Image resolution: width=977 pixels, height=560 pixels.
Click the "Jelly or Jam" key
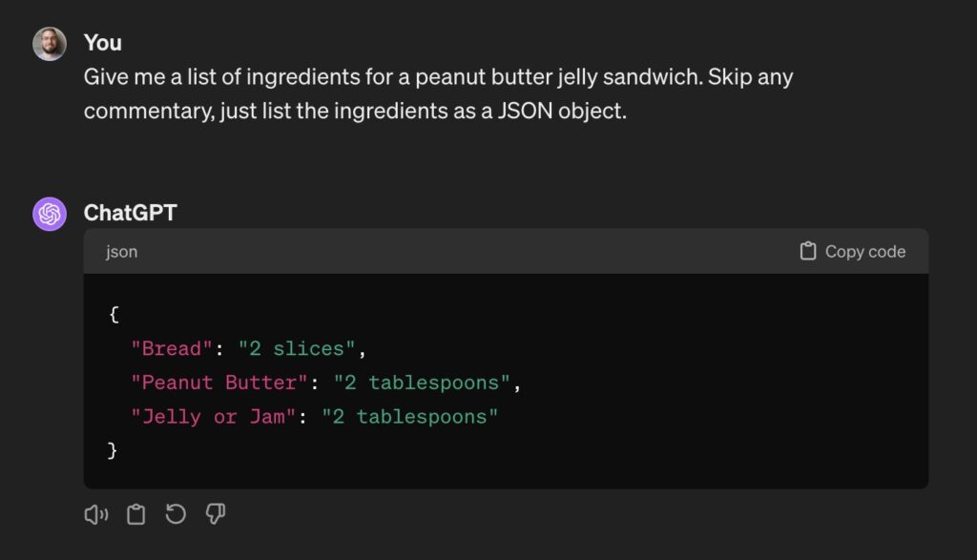point(213,416)
